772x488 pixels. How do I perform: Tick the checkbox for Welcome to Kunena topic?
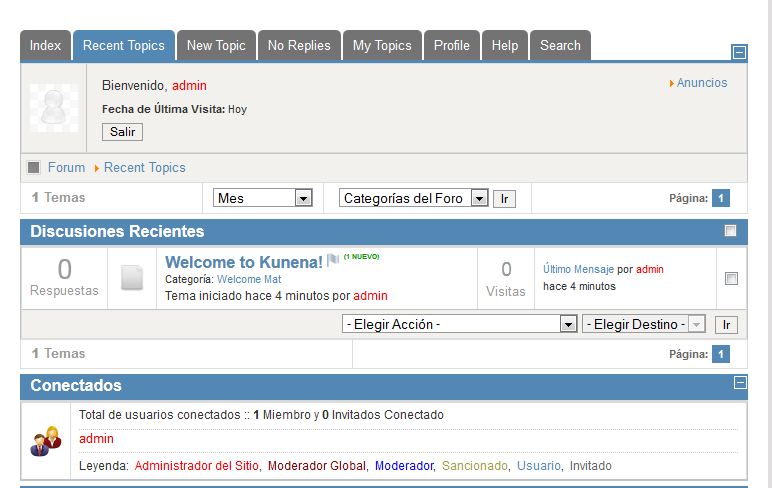(x=731, y=279)
